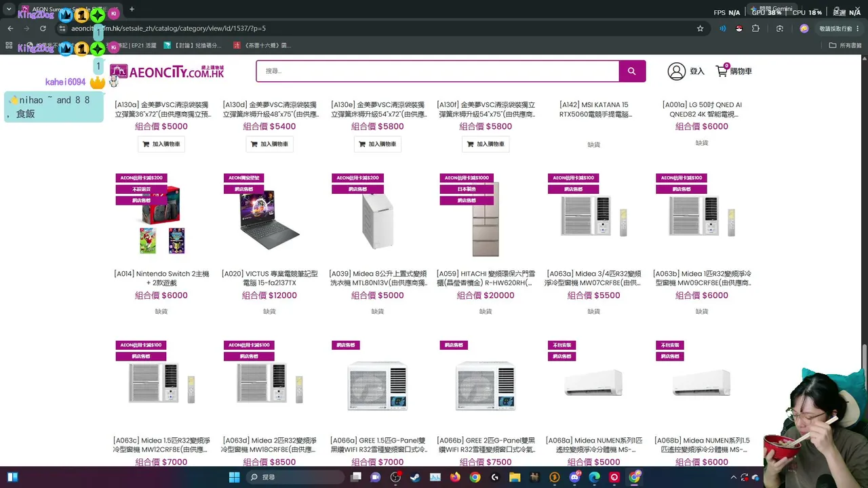
Task: Launch Firefox from the taskbar
Action: [455, 477]
